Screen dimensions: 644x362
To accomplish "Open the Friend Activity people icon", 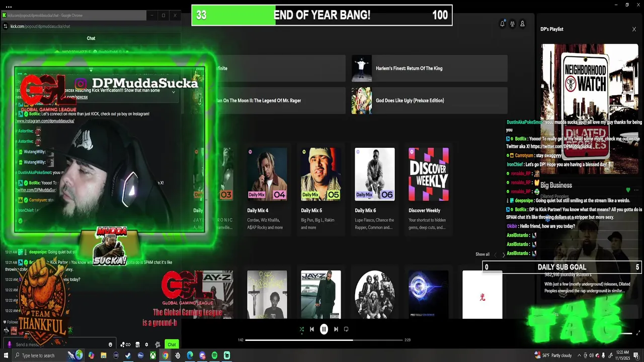I will click(x=512, y=24).
